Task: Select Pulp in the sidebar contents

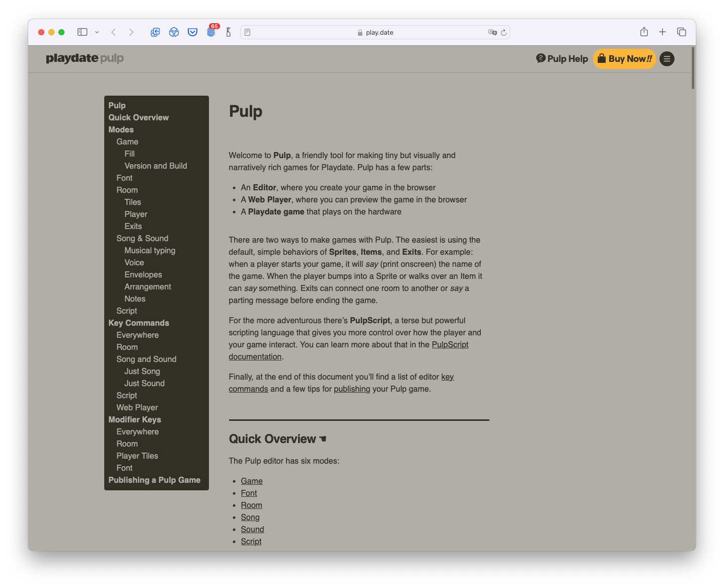Action: (x=117, y=105)
